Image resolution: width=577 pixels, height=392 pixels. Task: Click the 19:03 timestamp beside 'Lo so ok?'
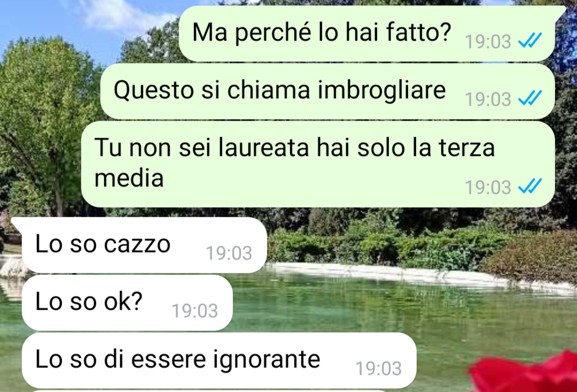pos(195,311)
